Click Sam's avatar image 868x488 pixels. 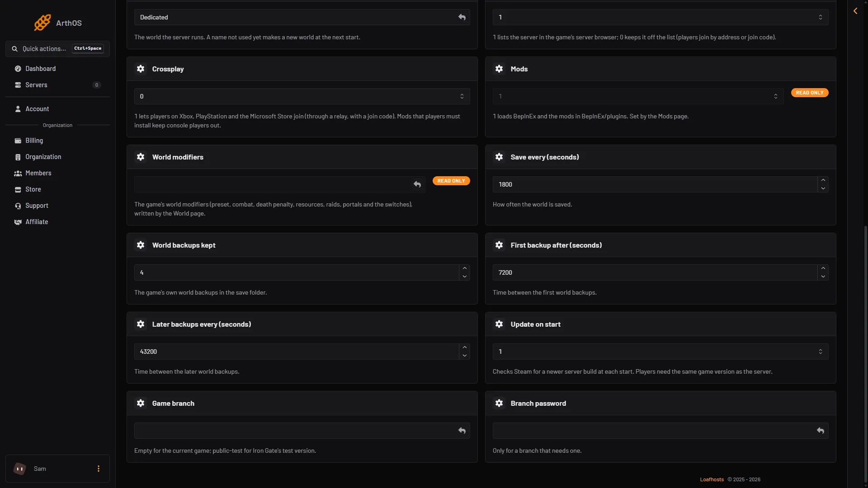pyautogui.click(x=20, y=469)
